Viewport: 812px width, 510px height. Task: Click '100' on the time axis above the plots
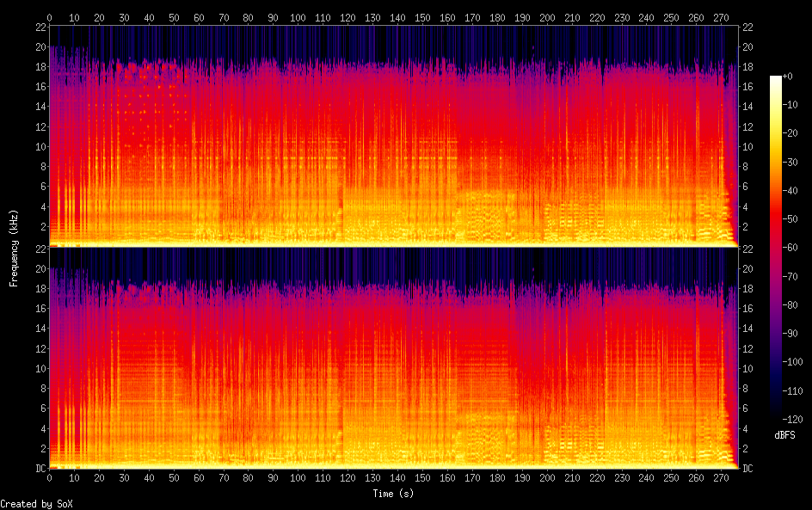pyautogui.click(x=298, y=17)
